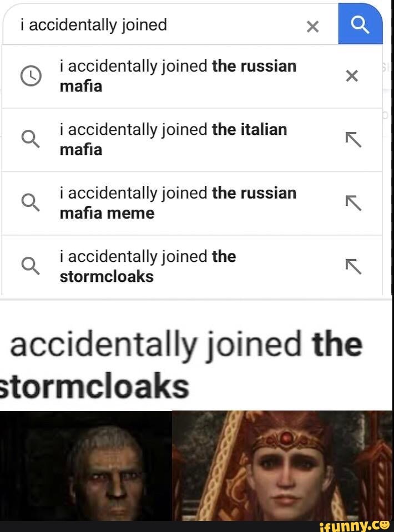Select 'i accidentally joined the stormcloaks' suggestion

point(148,266)
